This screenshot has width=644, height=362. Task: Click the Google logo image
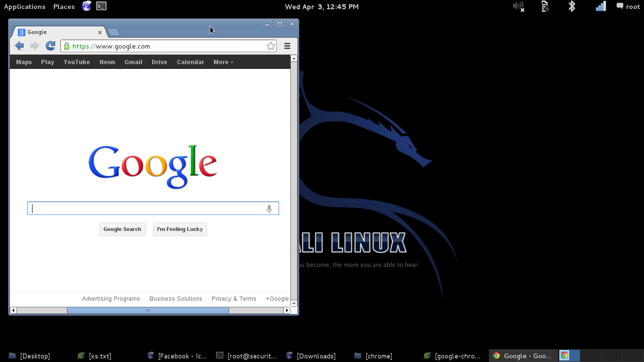tap(153, 167)
